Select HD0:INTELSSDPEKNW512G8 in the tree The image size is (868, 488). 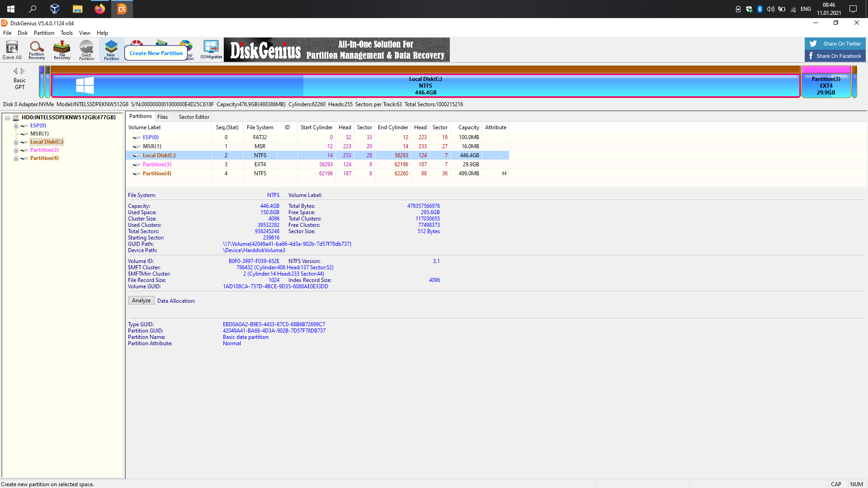tap(69, 117)
